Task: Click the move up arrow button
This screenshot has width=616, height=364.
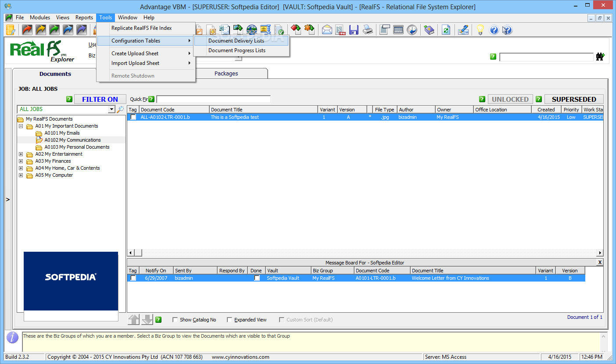Action: tap(134, 320)
